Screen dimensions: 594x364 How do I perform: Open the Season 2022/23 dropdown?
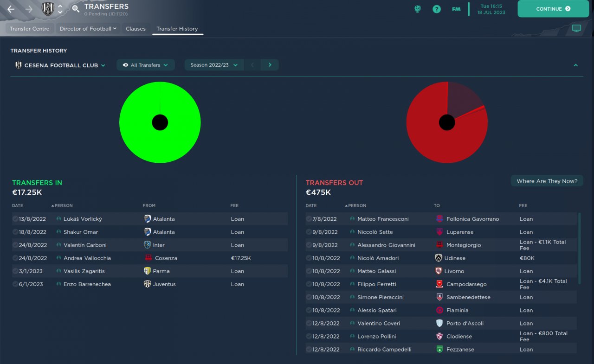pos(214,65)
